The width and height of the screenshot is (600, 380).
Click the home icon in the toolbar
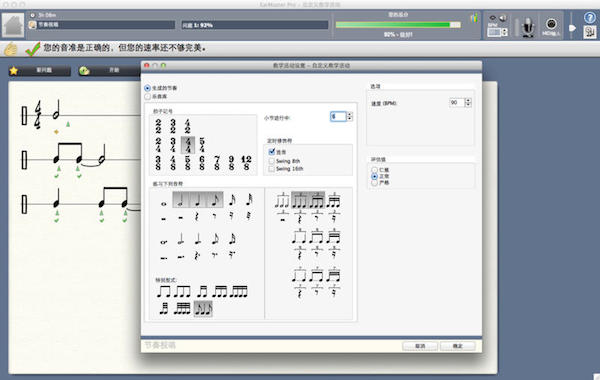[x=13, y=26]
